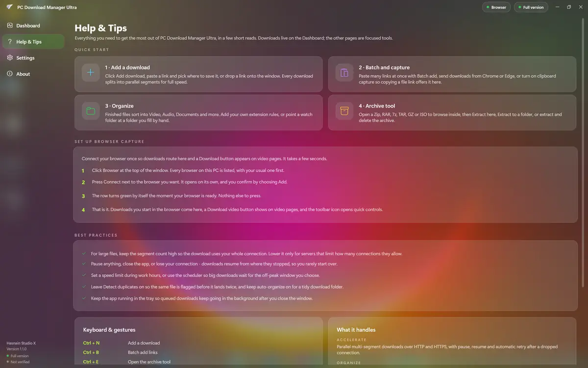588x368 pixels.
Task: Click 'Add a download' next to Ctrl + N
Action: click(144, 343)
